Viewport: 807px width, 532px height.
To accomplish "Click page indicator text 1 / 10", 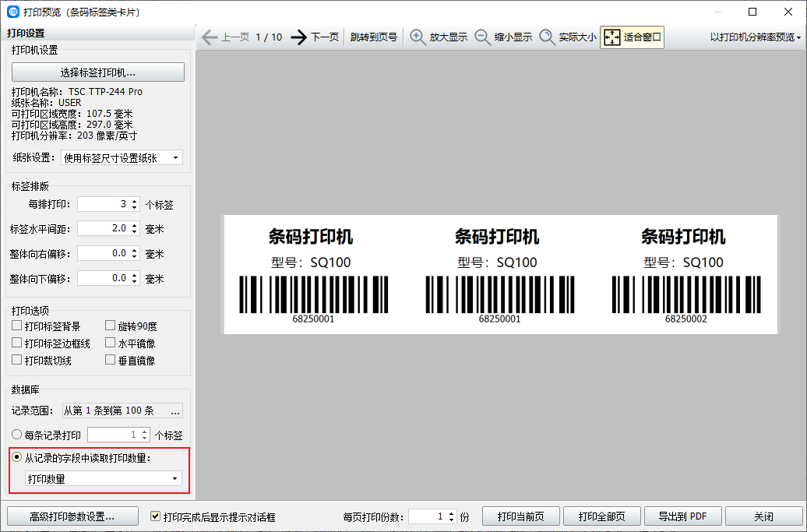I will [269, 37].
